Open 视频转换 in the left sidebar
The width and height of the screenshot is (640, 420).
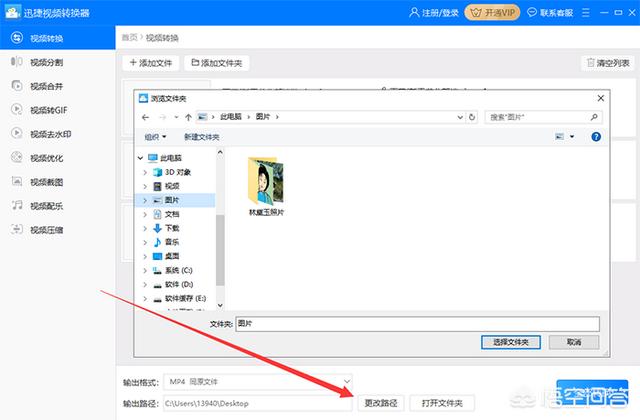tap(57, 38)
